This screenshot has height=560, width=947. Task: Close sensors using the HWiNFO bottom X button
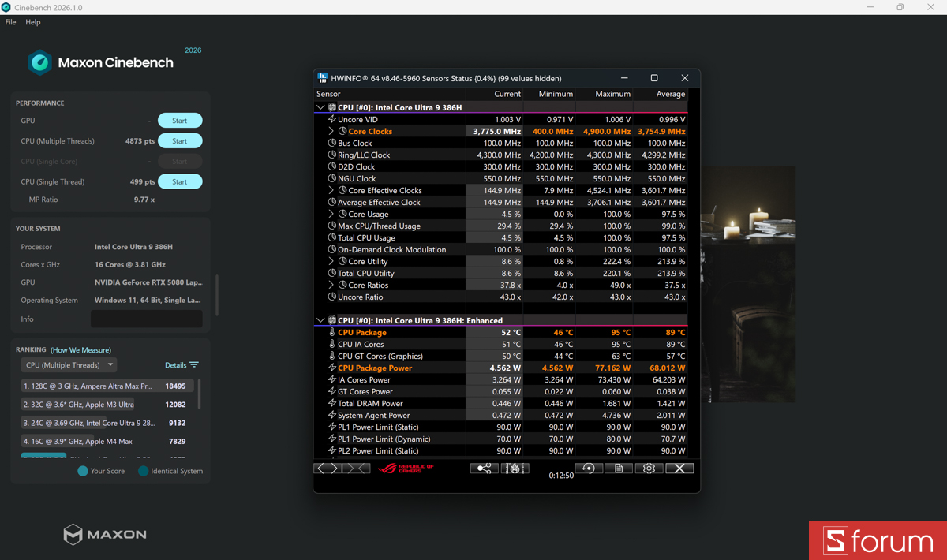pyautogui.click(x=679, y=468)
